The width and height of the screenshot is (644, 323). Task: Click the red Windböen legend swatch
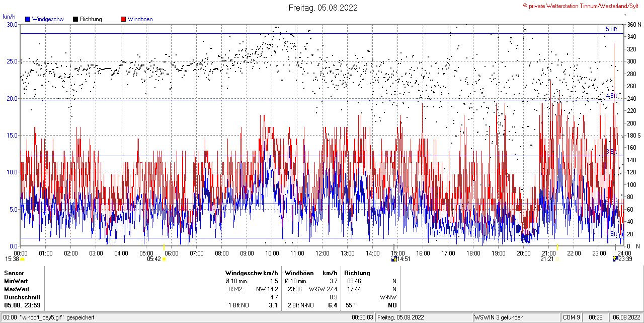(x=123, y=19)
